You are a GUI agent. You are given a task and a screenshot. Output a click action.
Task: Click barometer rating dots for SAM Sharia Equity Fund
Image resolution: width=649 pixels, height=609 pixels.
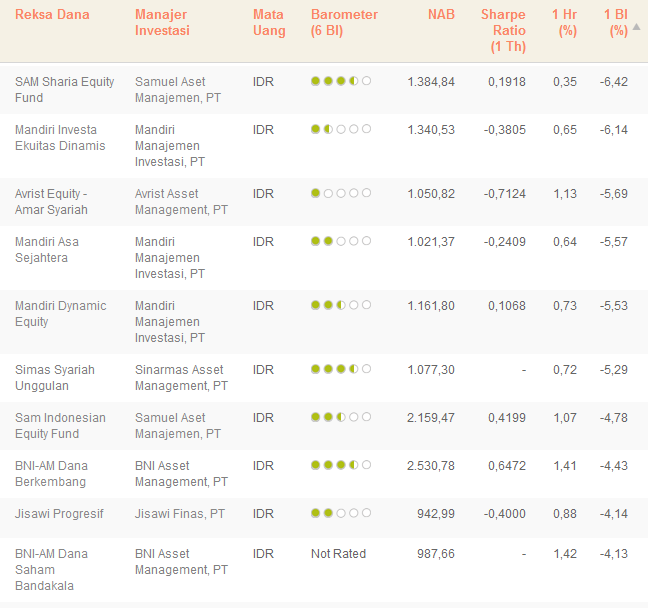coord(340,81)
